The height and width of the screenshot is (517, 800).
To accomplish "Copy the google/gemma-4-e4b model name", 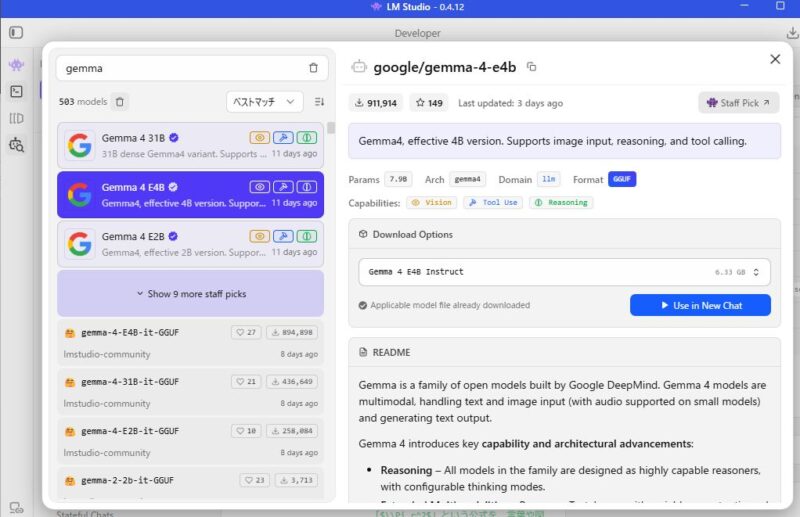I will pyautogui.click(x=532, y=67).
